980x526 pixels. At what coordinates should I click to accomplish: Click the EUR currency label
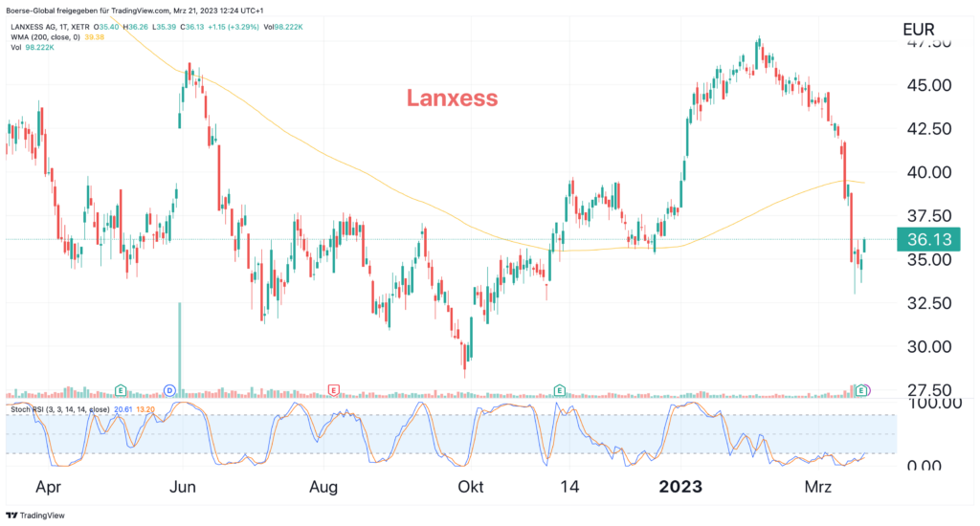[919, 30]
